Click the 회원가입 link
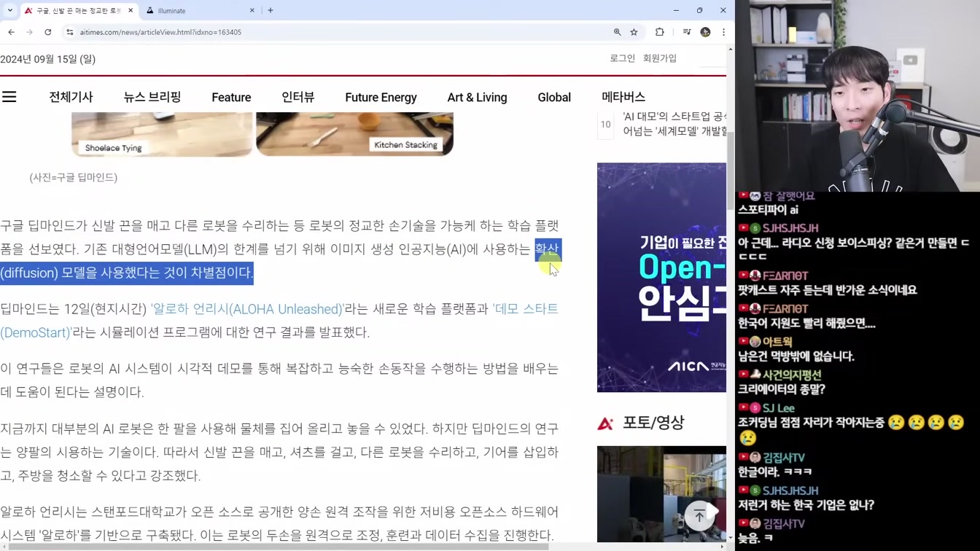 [x=660, y=58]
